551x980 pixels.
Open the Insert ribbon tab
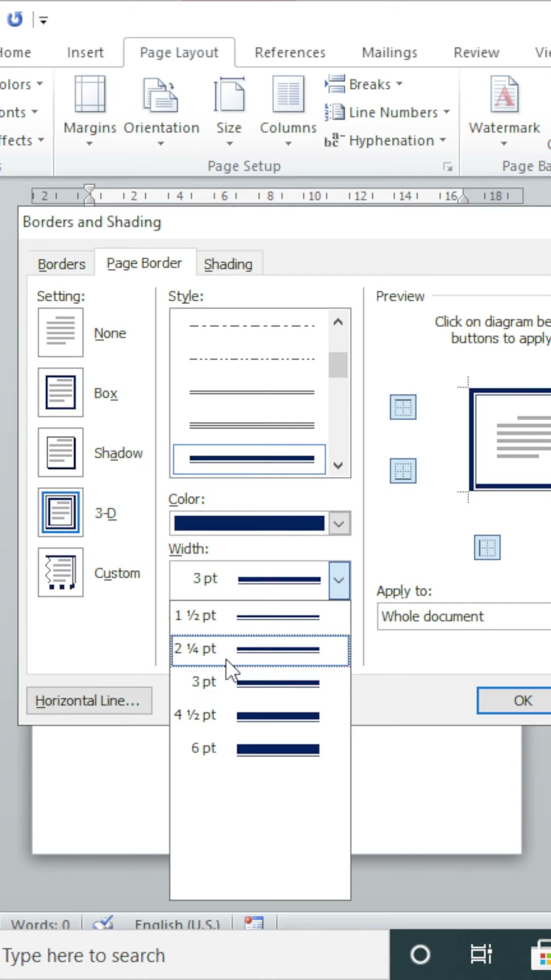(x=85, y=53)
